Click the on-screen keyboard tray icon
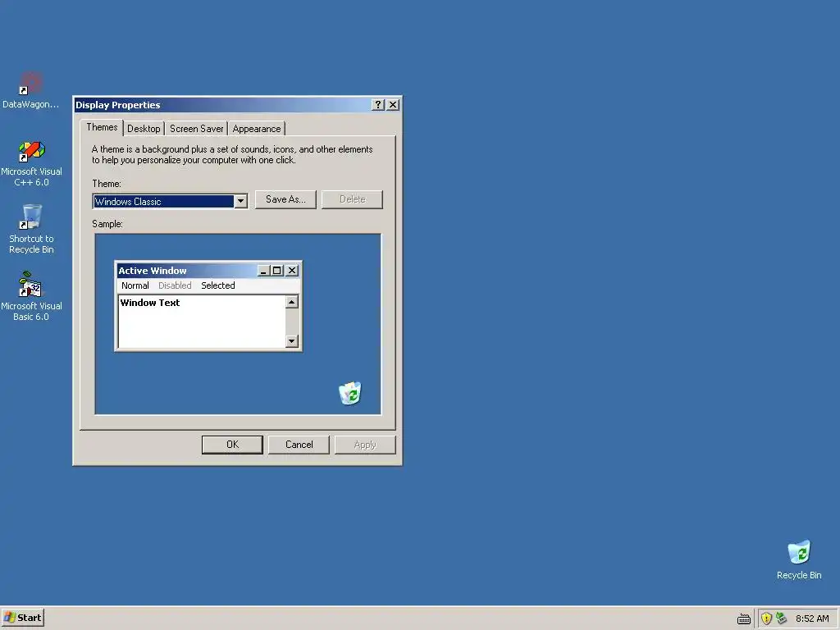 click(743, 619)
